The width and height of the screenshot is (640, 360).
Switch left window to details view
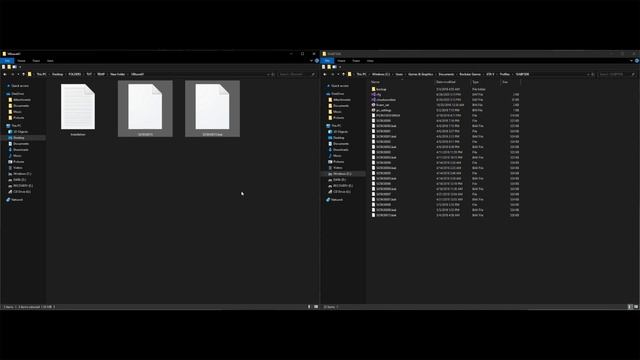pos(309,307)
